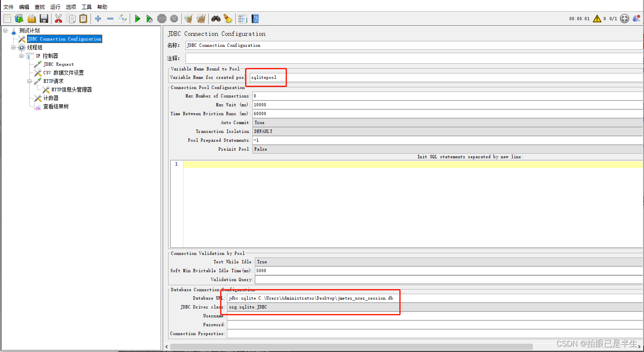Reset search with yellow broom icon
This screenshot has height=352, width=644.
pyautogui.click(x=228, y=19)
